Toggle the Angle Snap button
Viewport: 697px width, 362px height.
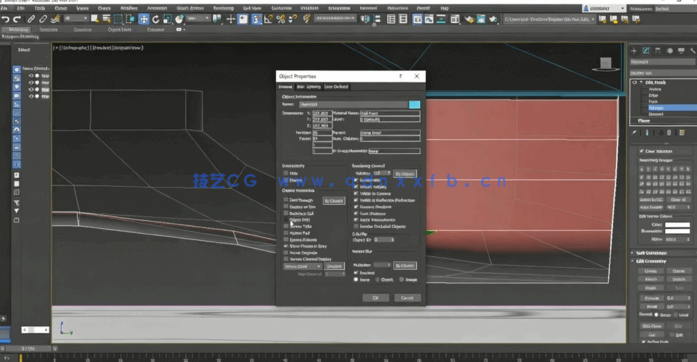pyautogui.click(x=268, y=19)
